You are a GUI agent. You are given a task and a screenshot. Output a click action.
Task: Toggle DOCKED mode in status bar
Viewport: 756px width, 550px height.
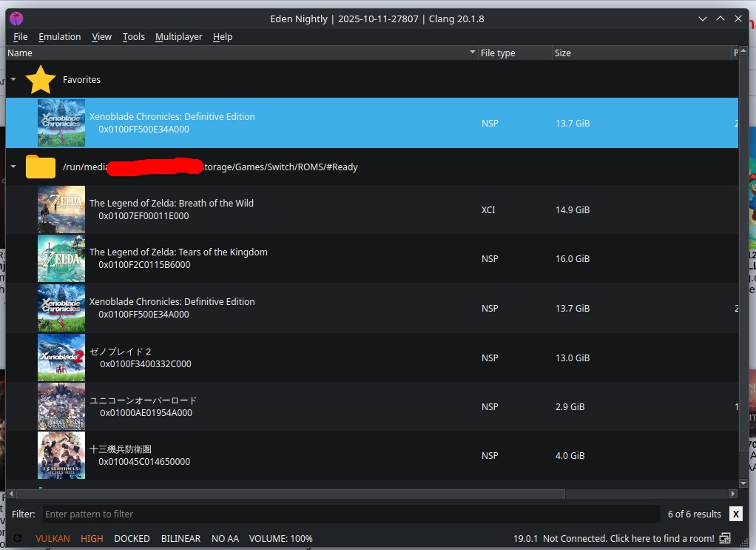pyautogui.click(x=132, y=538)
